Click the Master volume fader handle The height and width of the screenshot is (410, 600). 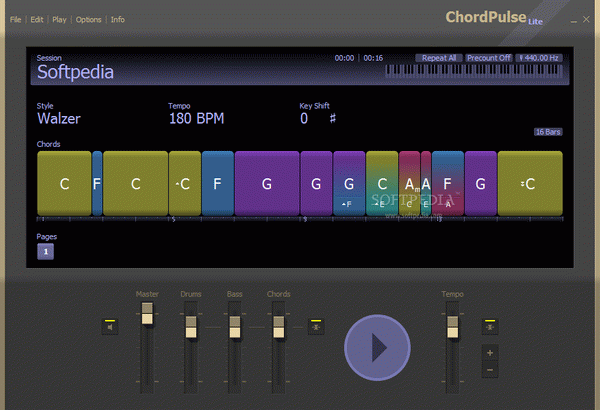pos(147,314)
